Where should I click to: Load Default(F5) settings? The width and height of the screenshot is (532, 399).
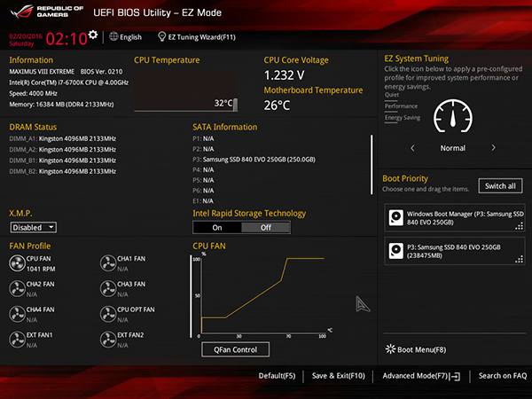pyautogui.click(x=277, y=376)
